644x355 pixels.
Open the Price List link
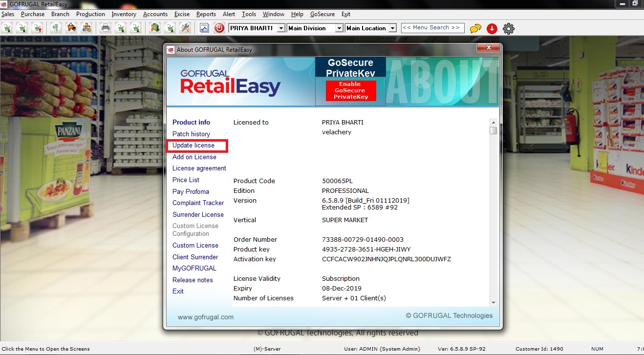pyautogui.click(x=186, y=180)
